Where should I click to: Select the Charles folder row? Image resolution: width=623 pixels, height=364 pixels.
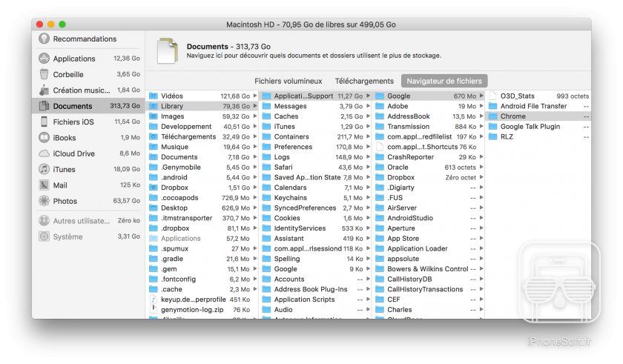point(429,310)
